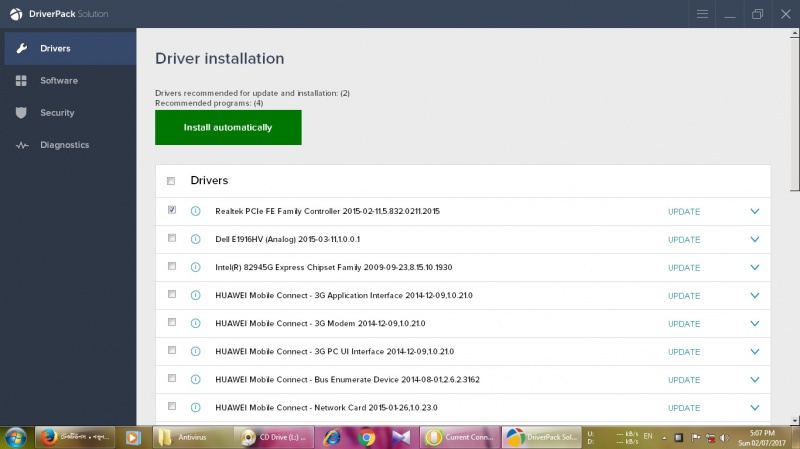Viewport: 800px width, 449px height.
Task: Click the EN language indicator
Action: click(x=648, y=436)
